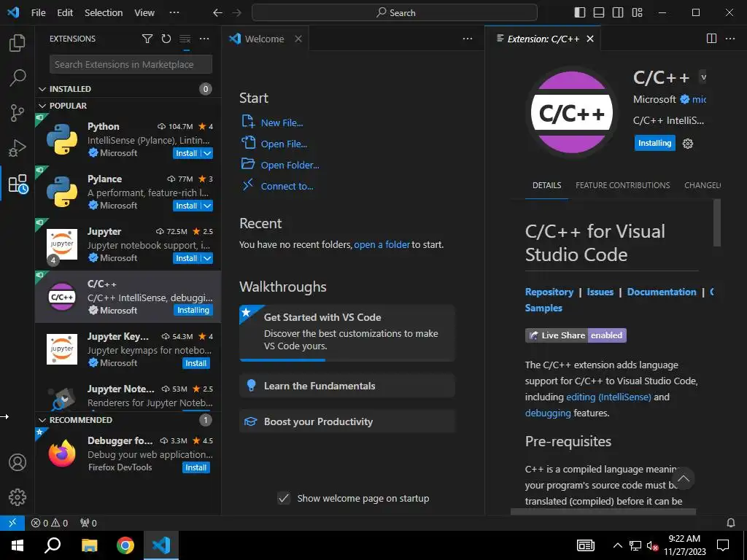This screenshot has height=560, width=747.
Task: Open forwarded ports status item
Action: [x=88, y=523]
